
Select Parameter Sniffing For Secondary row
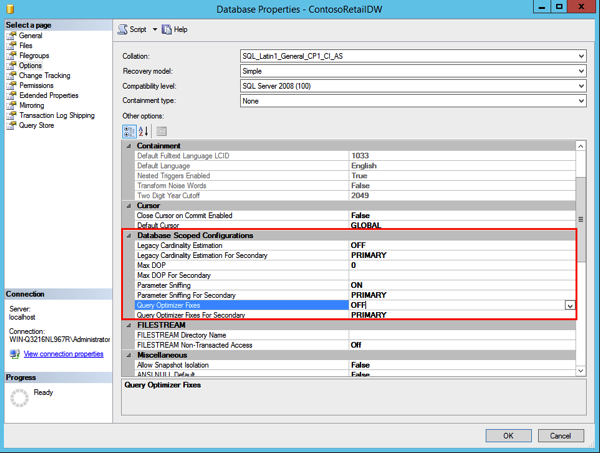pyautogui.click(x=355, y=295)
